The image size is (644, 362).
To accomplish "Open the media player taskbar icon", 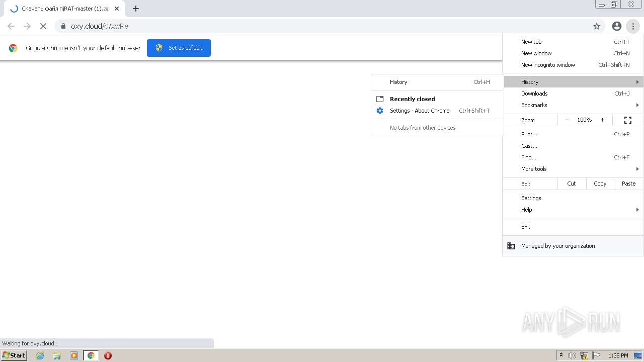I will pos(74,355).
